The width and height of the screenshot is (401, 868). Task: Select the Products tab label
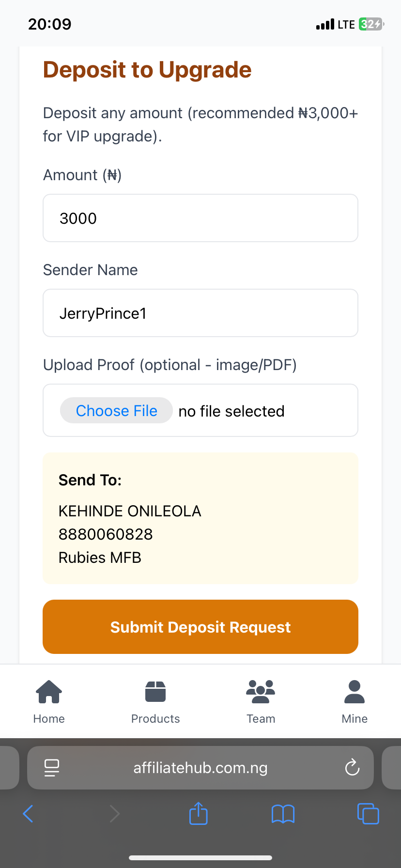(155, 719)
